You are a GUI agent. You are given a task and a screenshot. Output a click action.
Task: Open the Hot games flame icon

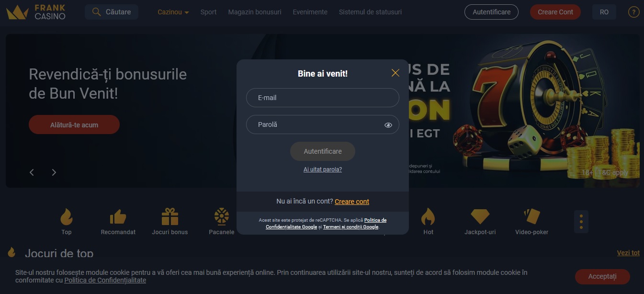pos(428,217)
